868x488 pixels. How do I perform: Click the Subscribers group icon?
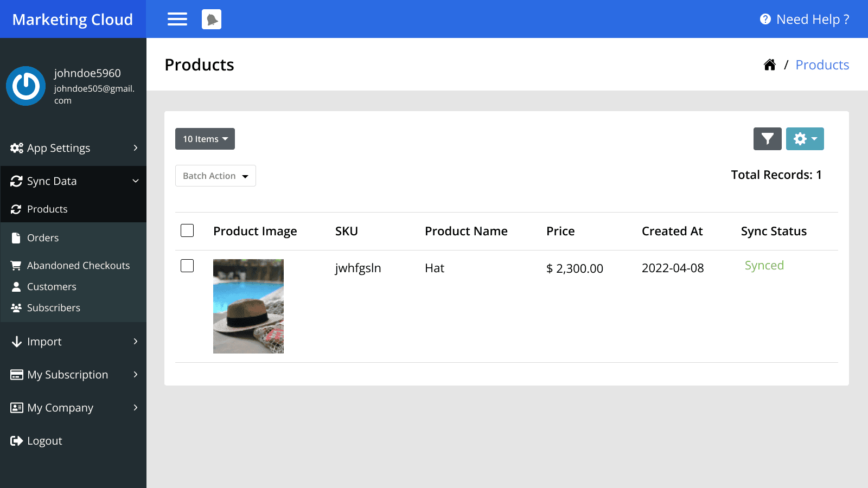click(15, 307)
